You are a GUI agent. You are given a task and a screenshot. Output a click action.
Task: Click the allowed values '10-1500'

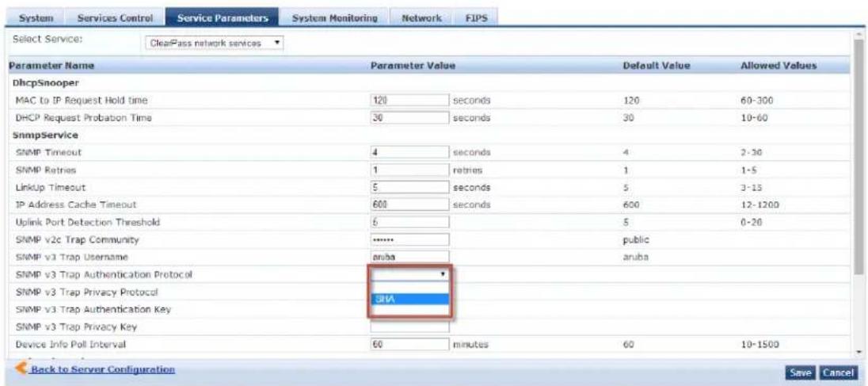click(x=759, y=345)
